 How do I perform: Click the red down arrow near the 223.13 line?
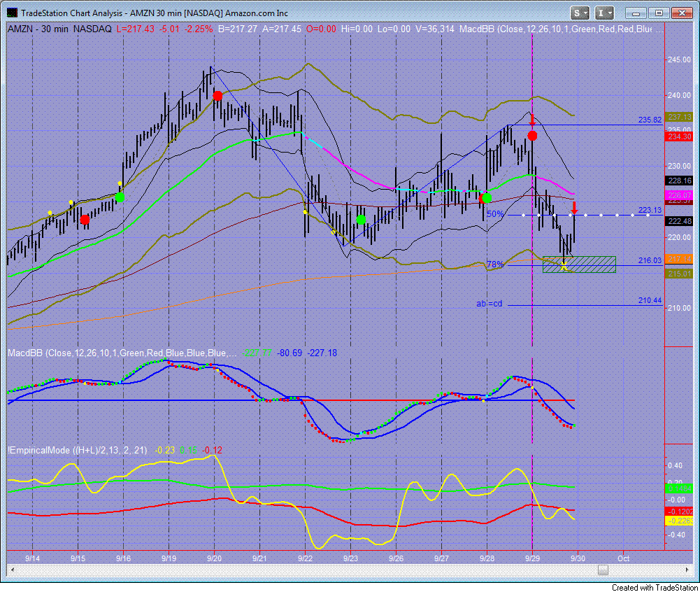tap(575, 208)
